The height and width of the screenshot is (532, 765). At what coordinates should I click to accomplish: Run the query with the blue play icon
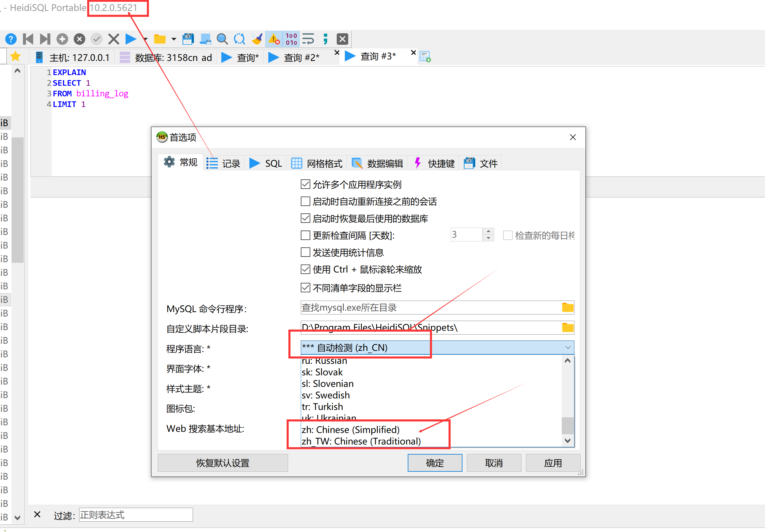[x=131, y=39]
